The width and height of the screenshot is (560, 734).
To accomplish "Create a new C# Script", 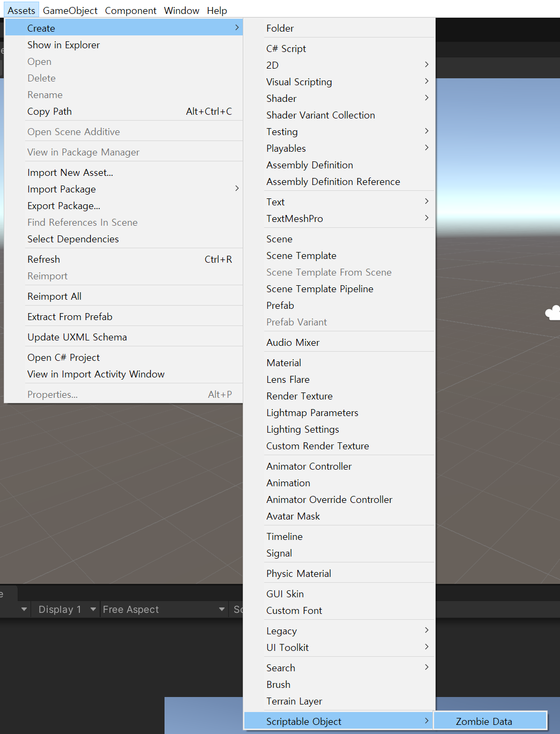I will click(286, 48).
